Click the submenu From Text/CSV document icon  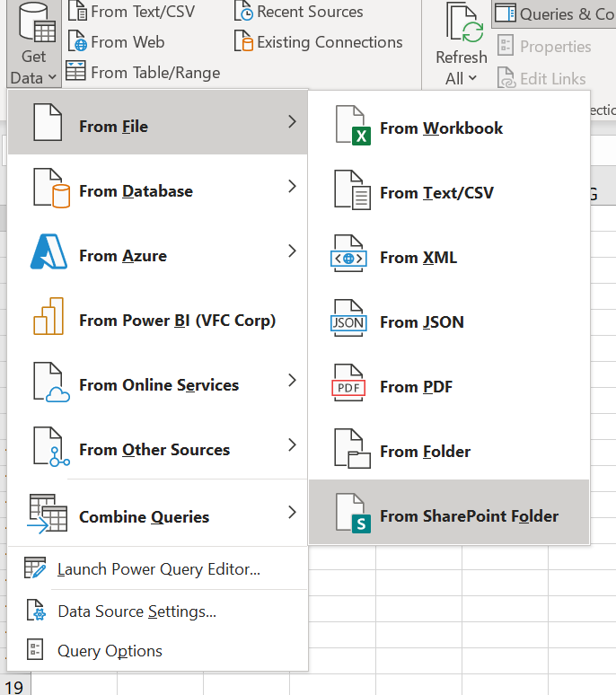coord(353,190)
